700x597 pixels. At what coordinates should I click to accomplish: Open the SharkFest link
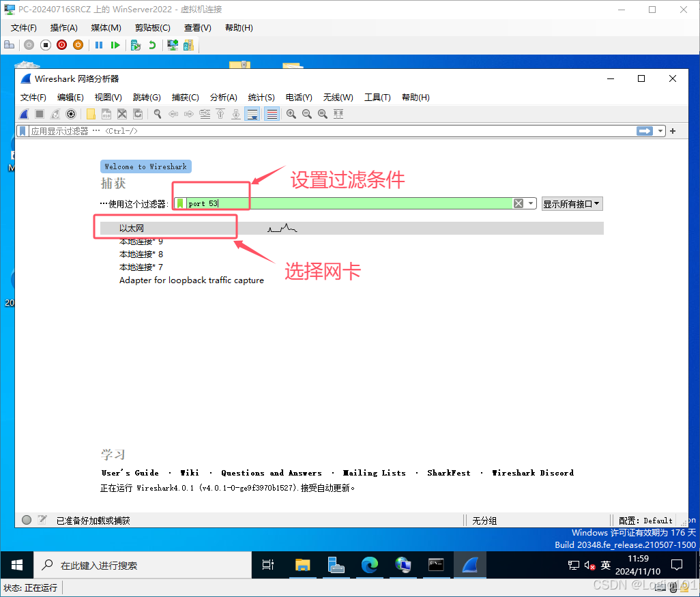point(449,472)
